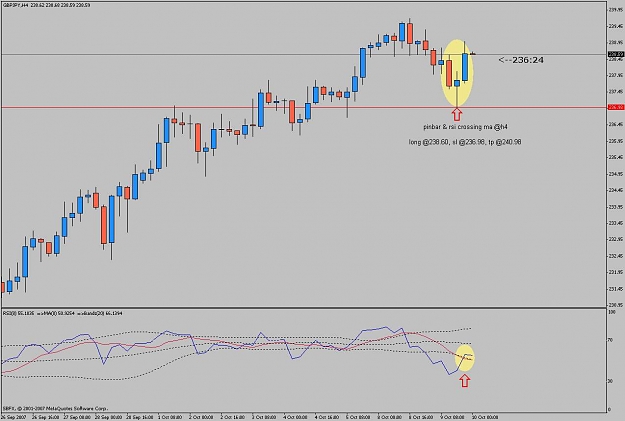Click the highest red candle near 8 Oct
Screen dimensions: 625x421
click(410, 33)
